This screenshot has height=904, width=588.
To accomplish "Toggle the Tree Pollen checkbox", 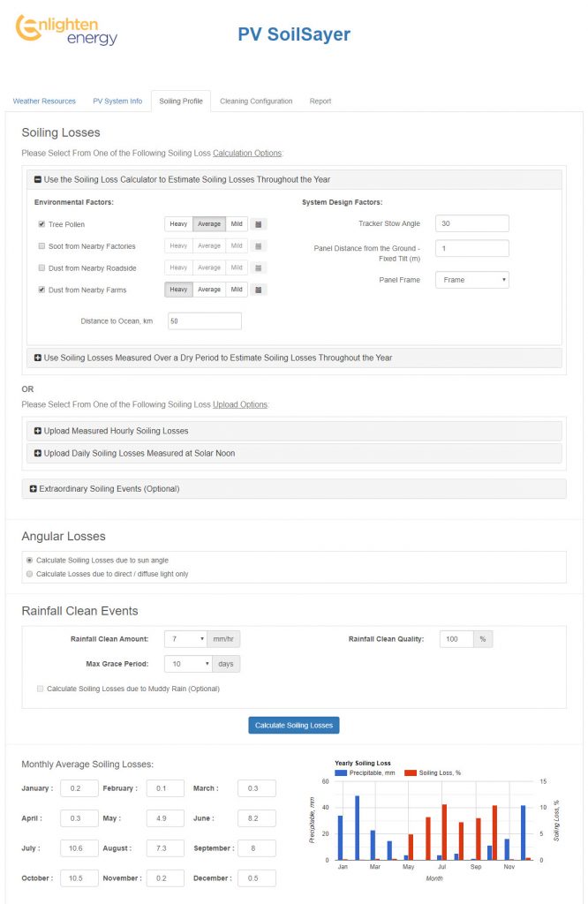I will pos(41,224).
